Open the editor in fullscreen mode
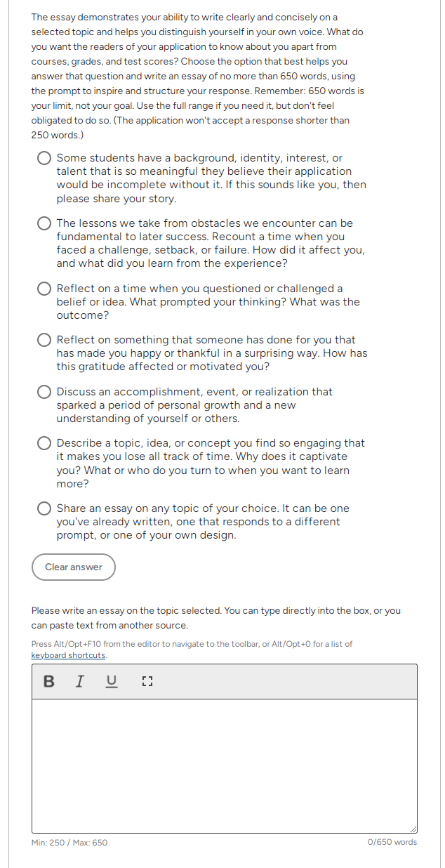The width and height of the screenshot is (445, 868). [x=147, y=681]
